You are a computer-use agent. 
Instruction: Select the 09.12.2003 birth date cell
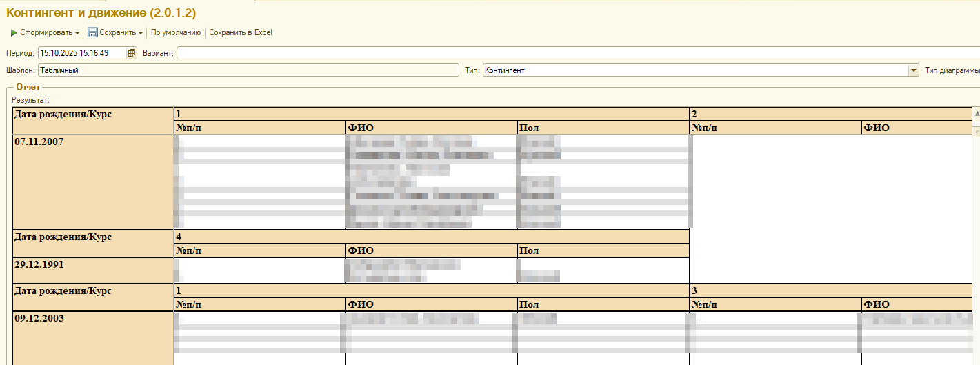tap(93, 337)
